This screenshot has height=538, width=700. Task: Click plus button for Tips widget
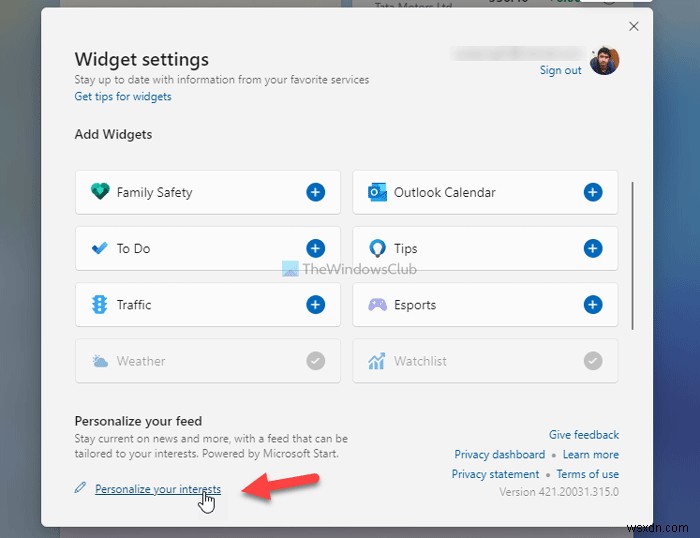point(593,248)
